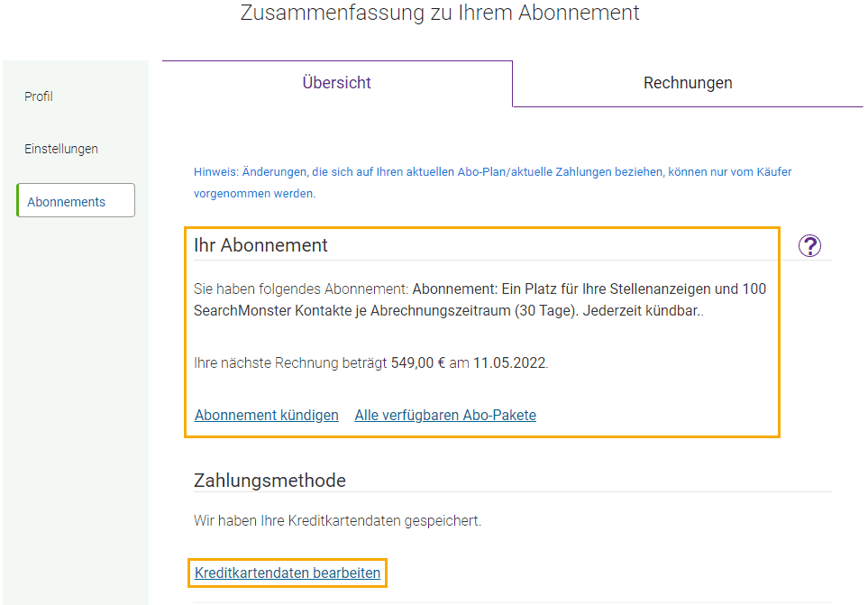Click the 549,00 € invoice amount

pyautogui.click(x=418, y=363)
